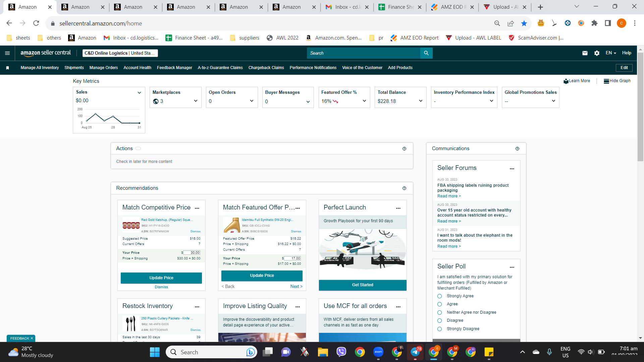The image size is (644, 362).
Task: Select Disagree poll option
Action: (x=439, y=320)
